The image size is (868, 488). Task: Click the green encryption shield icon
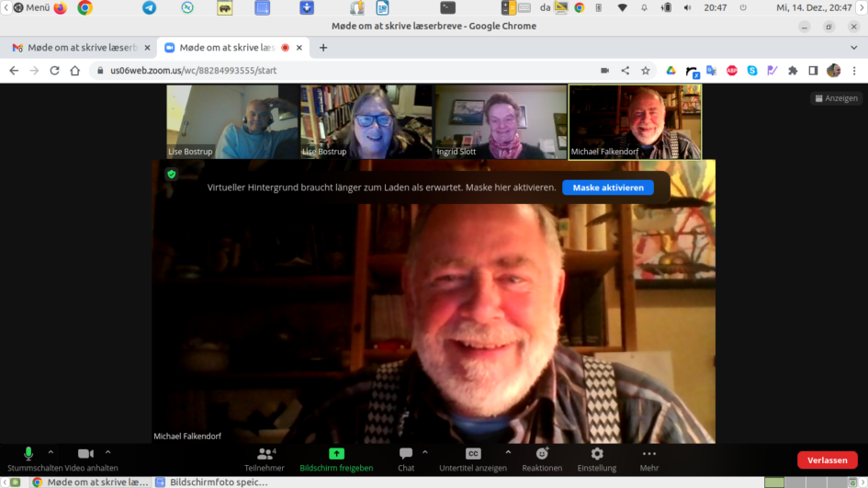pos(171,174)
